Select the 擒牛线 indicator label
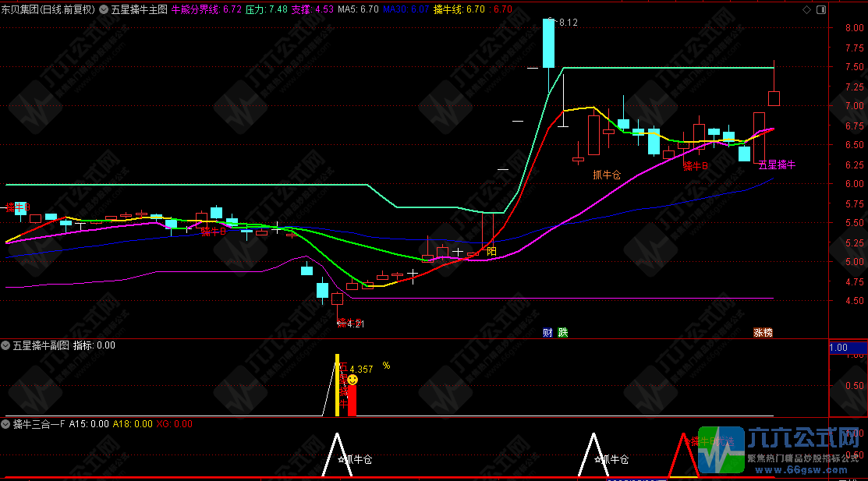868x481 pixels. tap(448, 10)
